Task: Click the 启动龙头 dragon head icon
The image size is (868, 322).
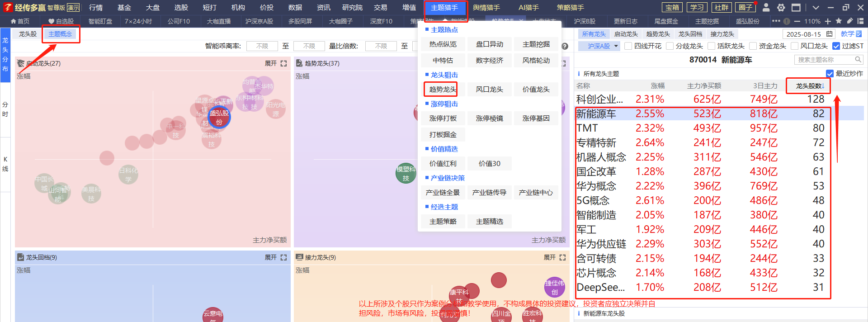Action: click(20, 63)
